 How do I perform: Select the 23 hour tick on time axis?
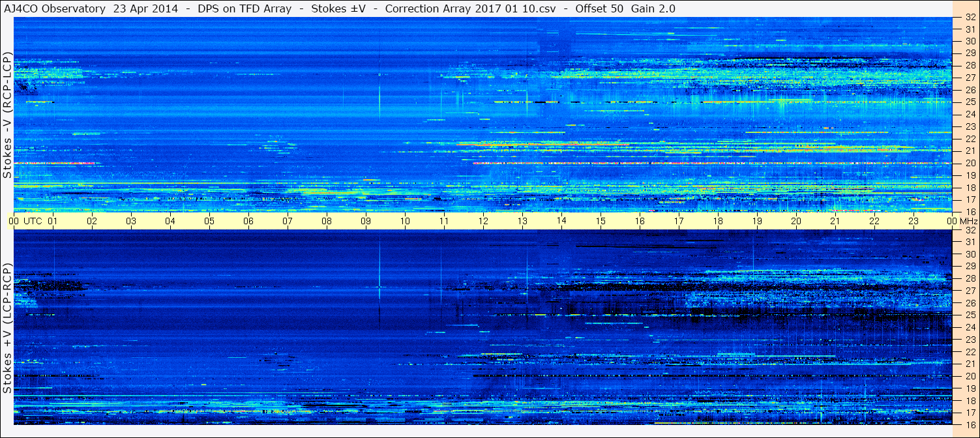click(x=913, y=221)
